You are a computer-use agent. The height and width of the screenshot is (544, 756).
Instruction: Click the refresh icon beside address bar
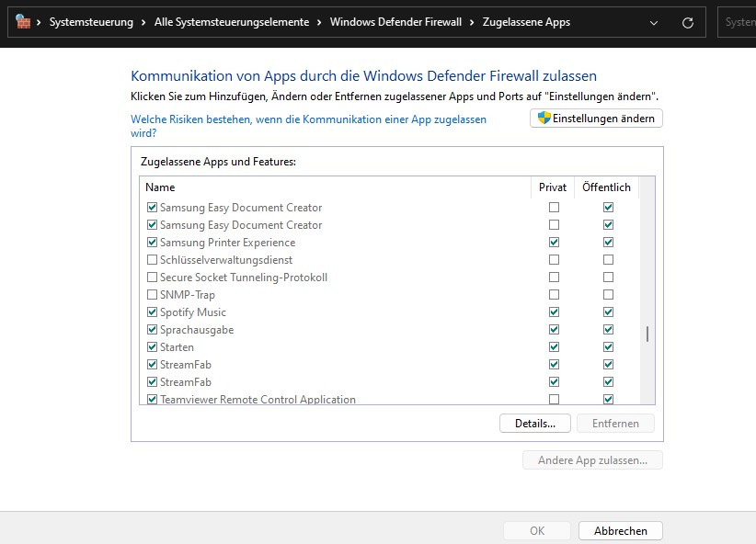point(687,22)
